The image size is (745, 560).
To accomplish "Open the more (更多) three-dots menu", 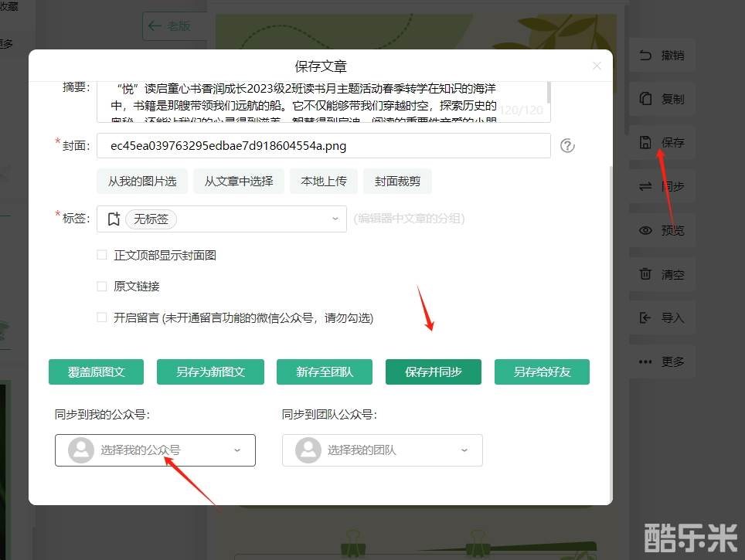I will tap(645, 361).
